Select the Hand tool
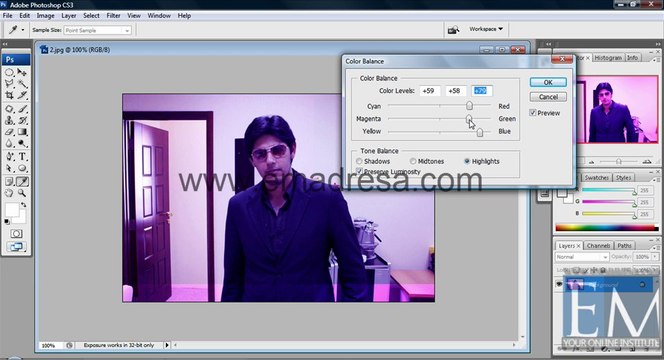 tap(9, 193)
